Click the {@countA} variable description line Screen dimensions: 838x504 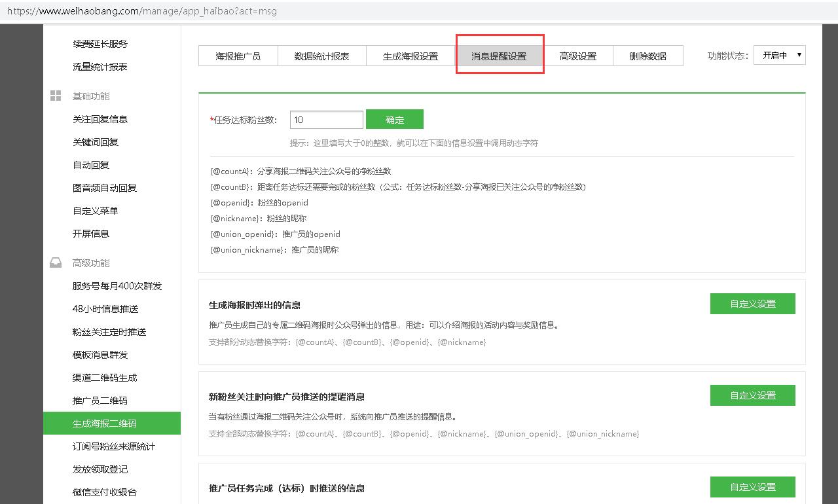pyautogui.click(x=301, y=171)
